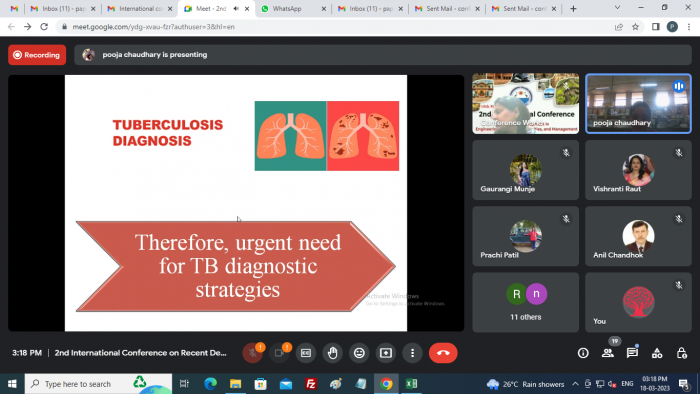Toggle camera on or off

279,353
